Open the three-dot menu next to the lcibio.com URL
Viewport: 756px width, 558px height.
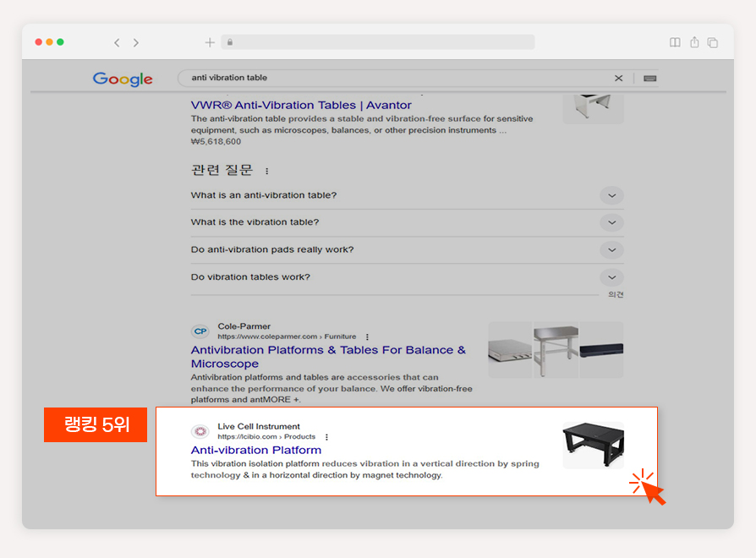327,437
